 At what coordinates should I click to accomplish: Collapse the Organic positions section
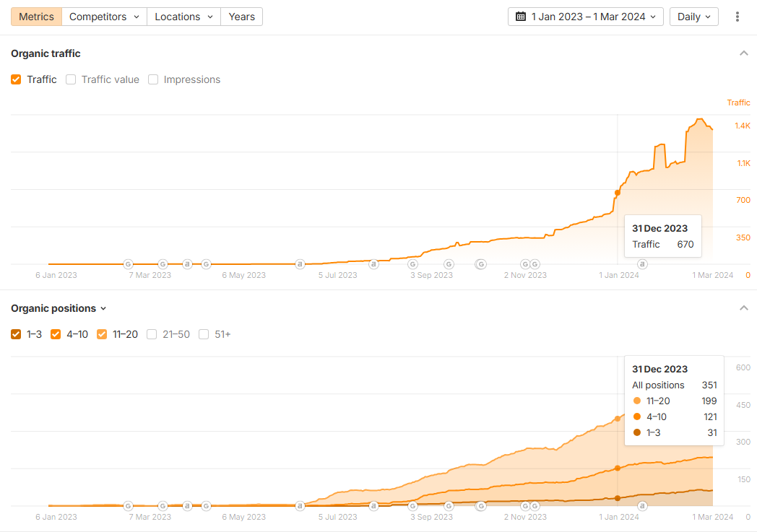pyautogui.click(x=744, y=308)
